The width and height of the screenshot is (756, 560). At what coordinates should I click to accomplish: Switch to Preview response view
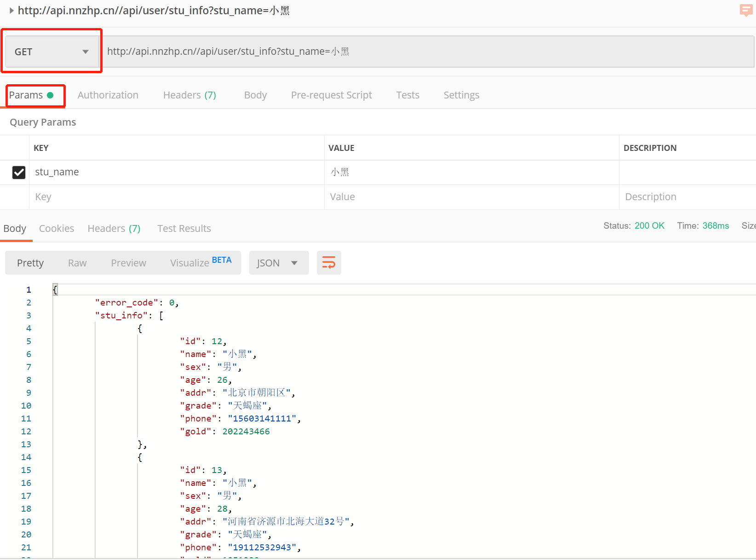tap(128, 263)
